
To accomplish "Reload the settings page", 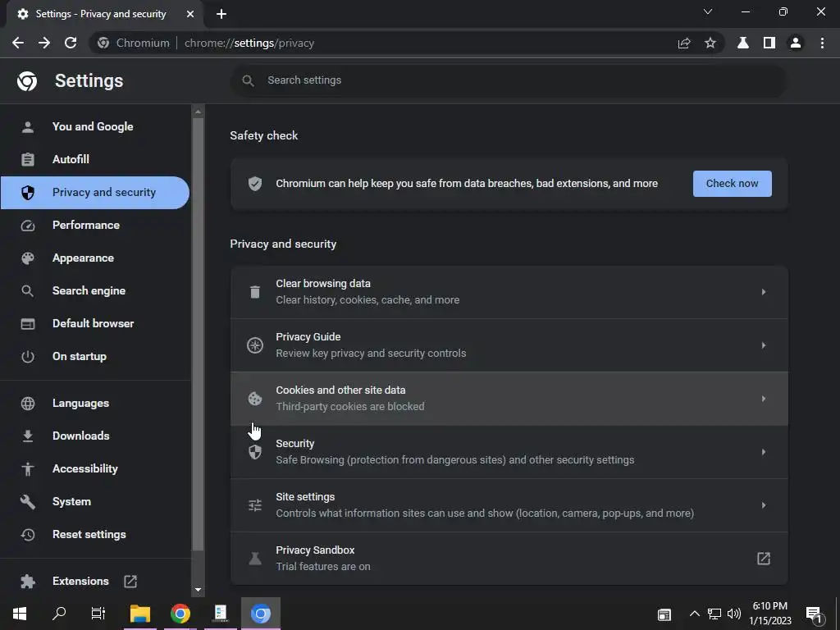I will [71, 43].
